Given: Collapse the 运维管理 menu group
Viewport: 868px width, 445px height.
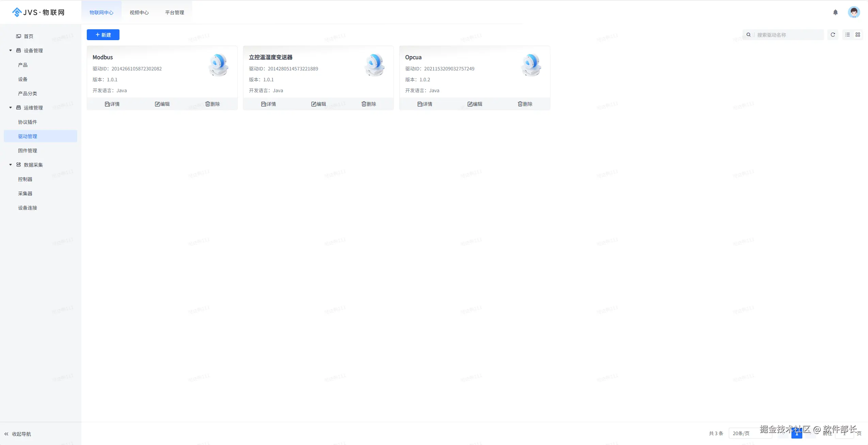Looking at the screenshot, I should point(11,108).
